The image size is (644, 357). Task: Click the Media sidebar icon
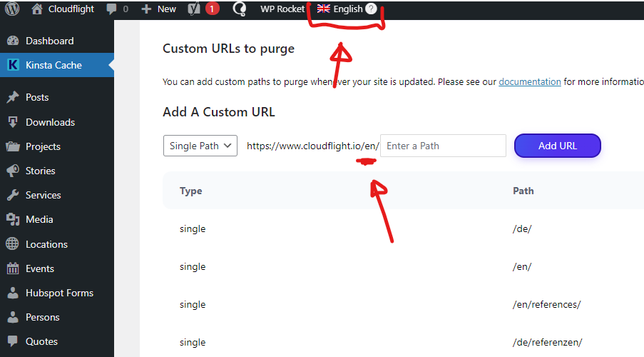click(13, 219)
